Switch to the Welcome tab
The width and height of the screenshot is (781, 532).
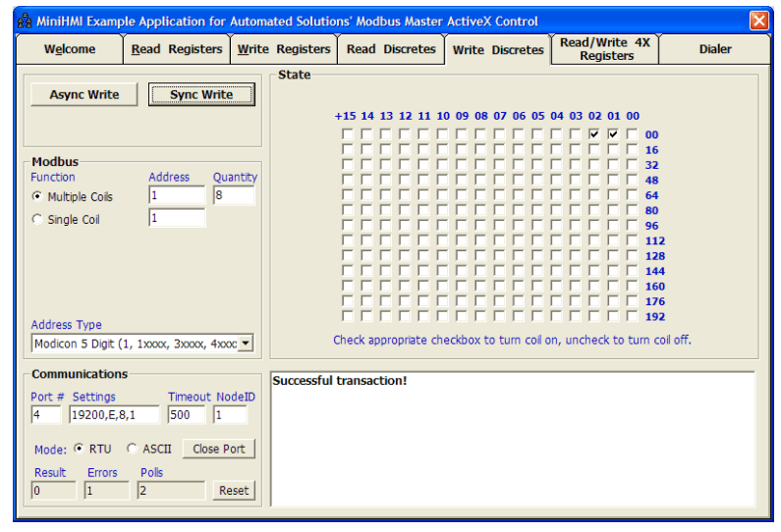(70, 49)
